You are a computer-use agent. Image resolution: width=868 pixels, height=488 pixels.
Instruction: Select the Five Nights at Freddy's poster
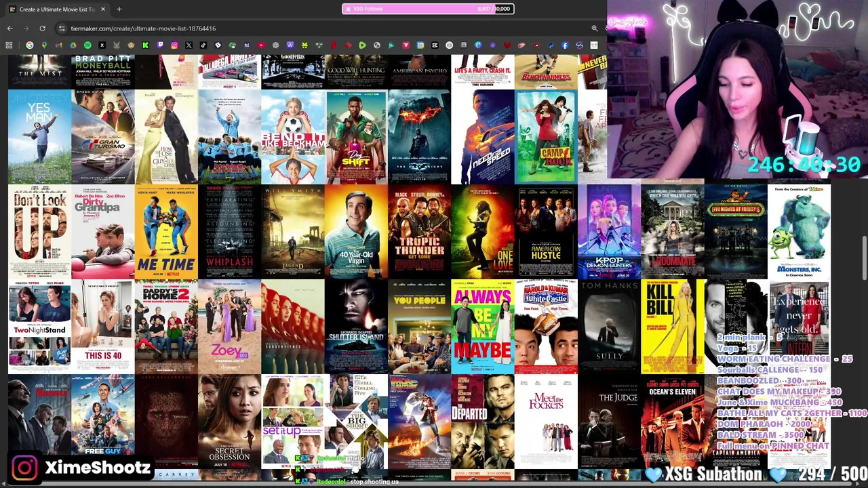(736, 232)
